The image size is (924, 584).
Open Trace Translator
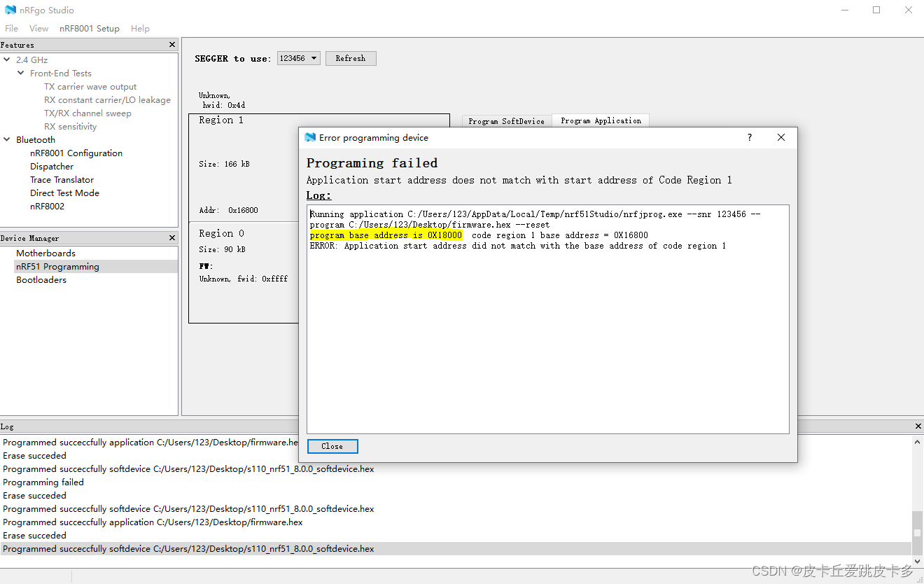pos(62,180)
